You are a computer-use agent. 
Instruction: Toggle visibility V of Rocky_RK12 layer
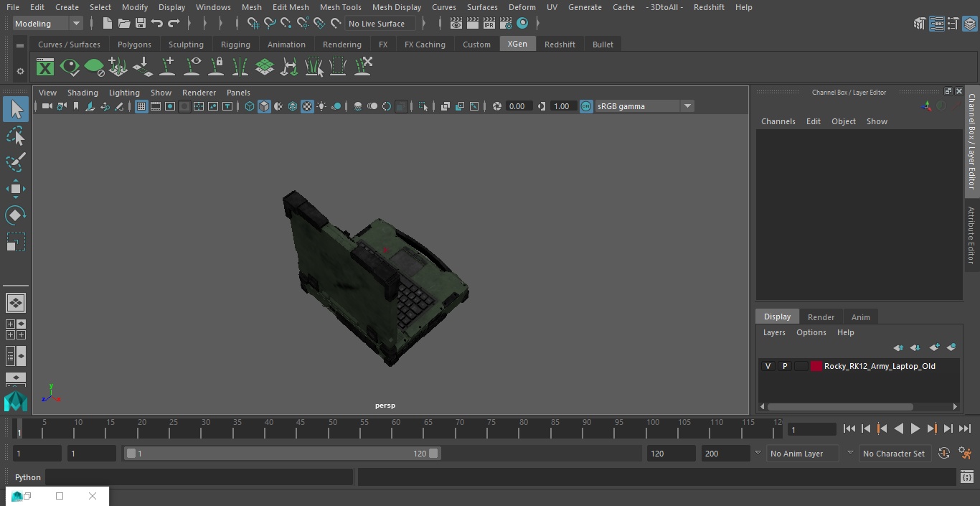tap(768, 366)
